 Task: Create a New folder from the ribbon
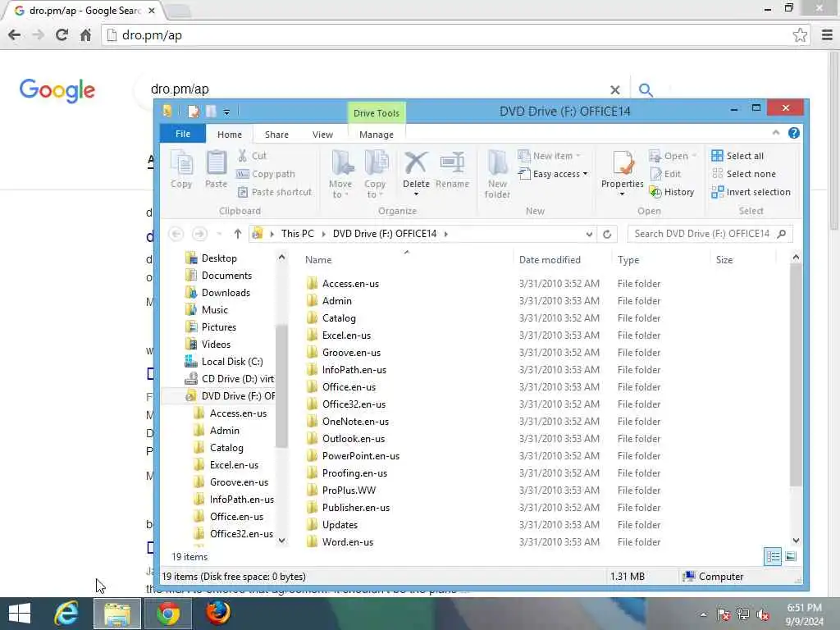[x=497, y=174]
